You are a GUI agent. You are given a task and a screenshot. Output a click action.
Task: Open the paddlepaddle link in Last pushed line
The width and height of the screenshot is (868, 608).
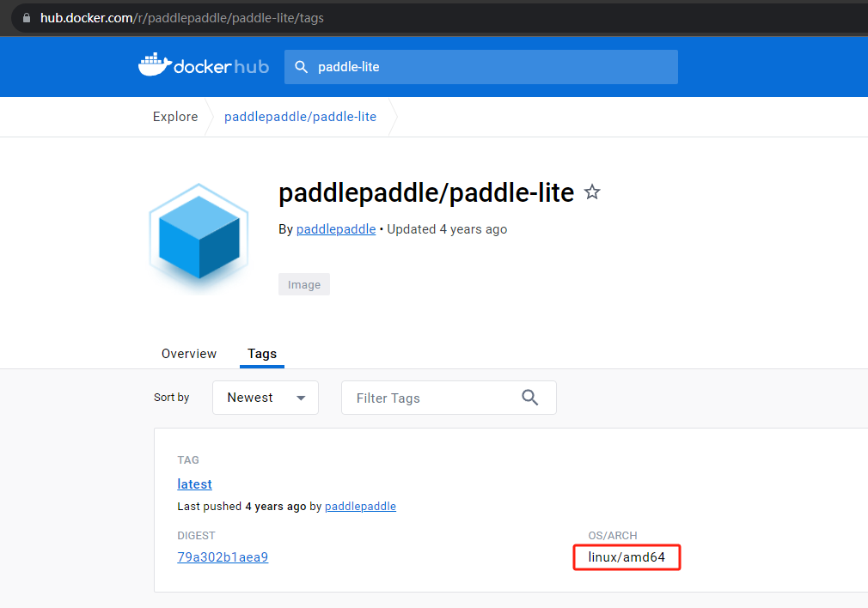(360, 506)
